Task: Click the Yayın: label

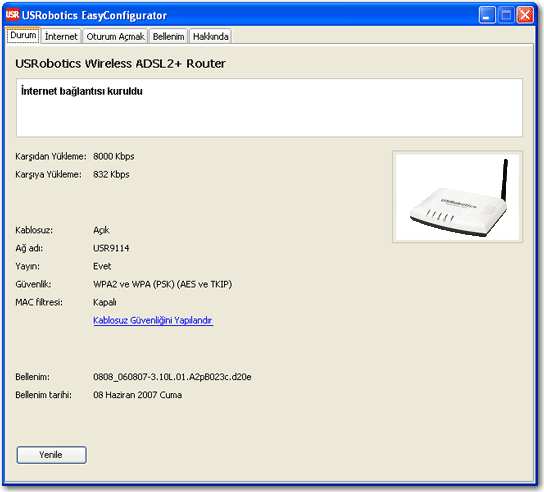Action: click(27, 266)
